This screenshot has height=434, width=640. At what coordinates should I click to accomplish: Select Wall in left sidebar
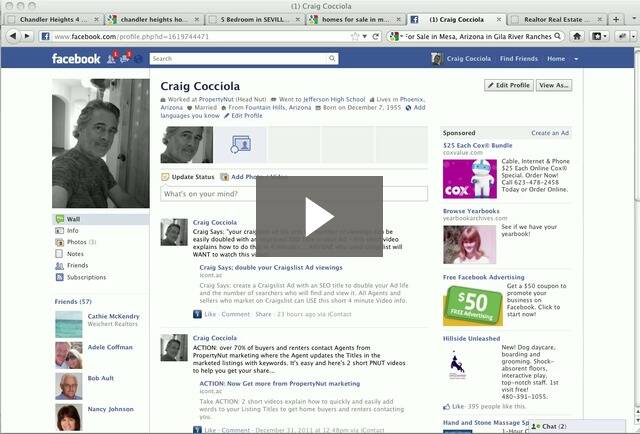[x=101, y=219]
